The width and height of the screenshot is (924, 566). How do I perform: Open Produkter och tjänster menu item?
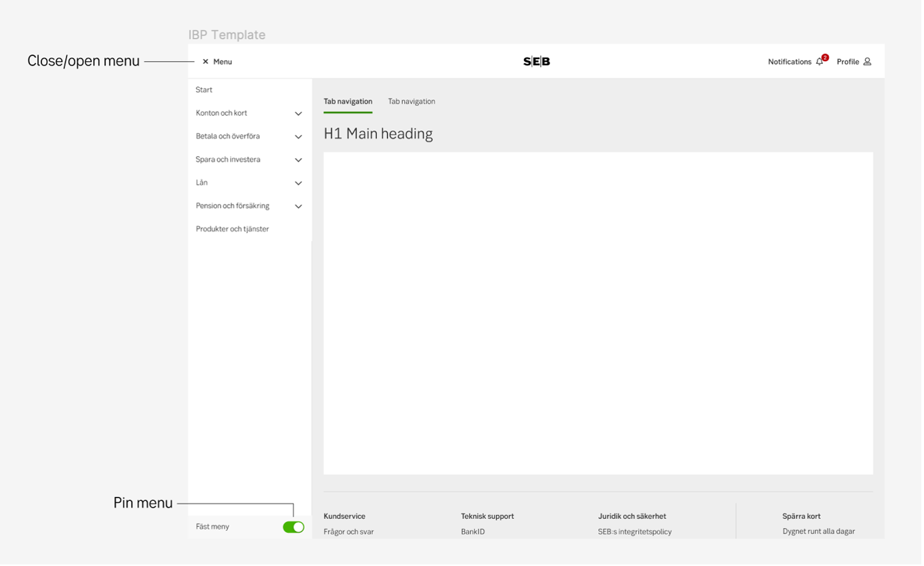coord(232,229)
